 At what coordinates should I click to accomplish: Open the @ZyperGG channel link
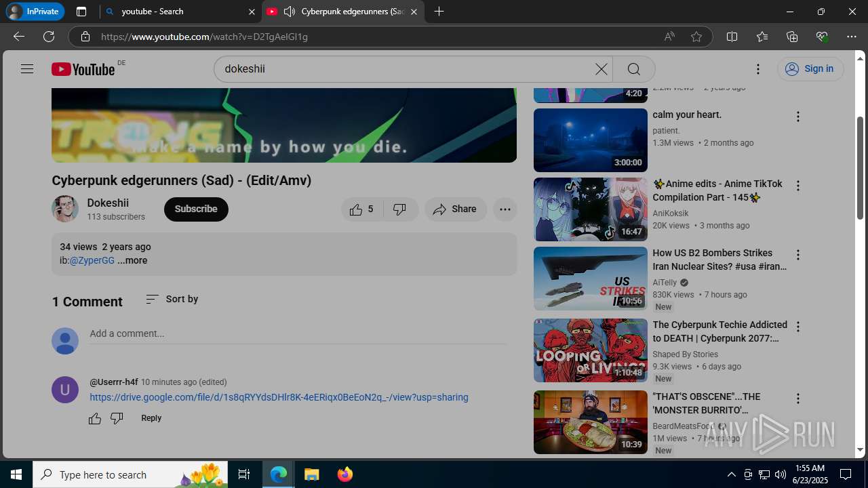(92, 260)
